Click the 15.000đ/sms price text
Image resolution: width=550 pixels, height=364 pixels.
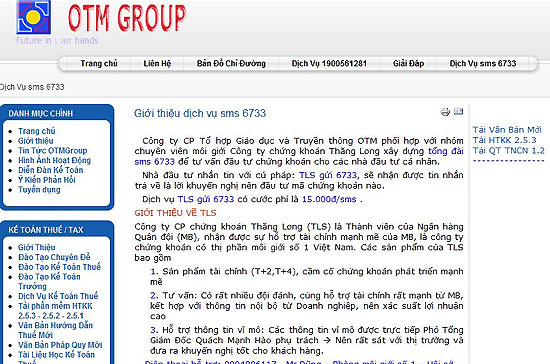(329, 199)
